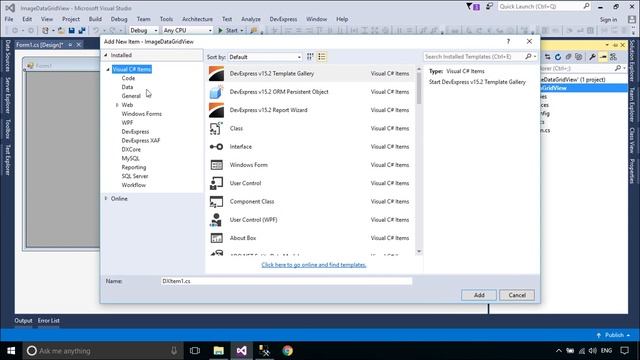Open the Sort by Default dropdown
The height and width of the screenshot is (360, 640).
tap(265, 57)
